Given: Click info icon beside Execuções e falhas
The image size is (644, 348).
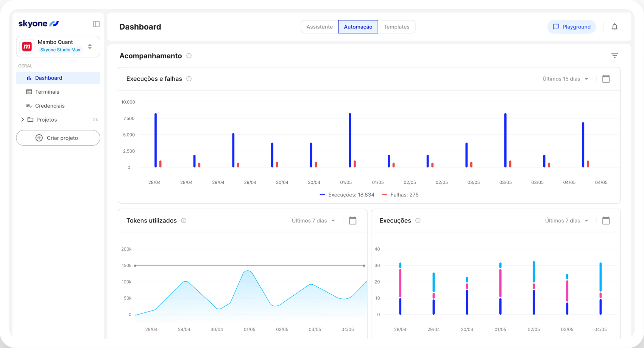Looking at the screenshot, I should click(189, 79).
